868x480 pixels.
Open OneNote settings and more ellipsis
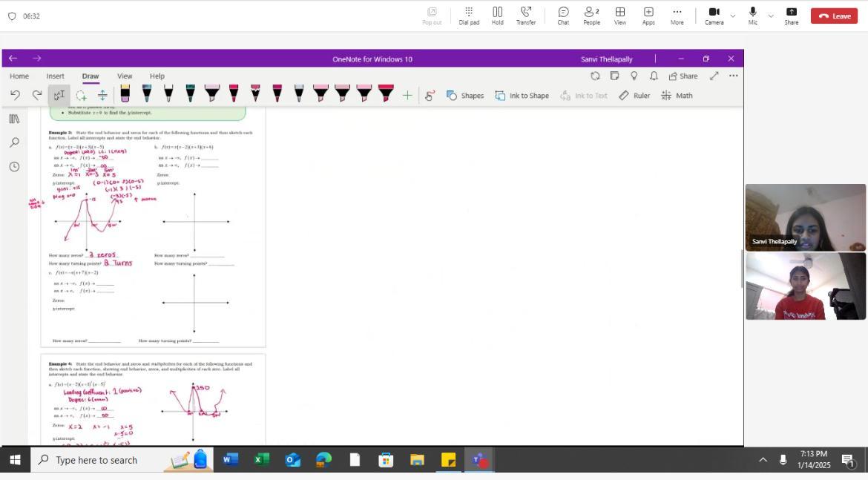[x=734, y=76]
